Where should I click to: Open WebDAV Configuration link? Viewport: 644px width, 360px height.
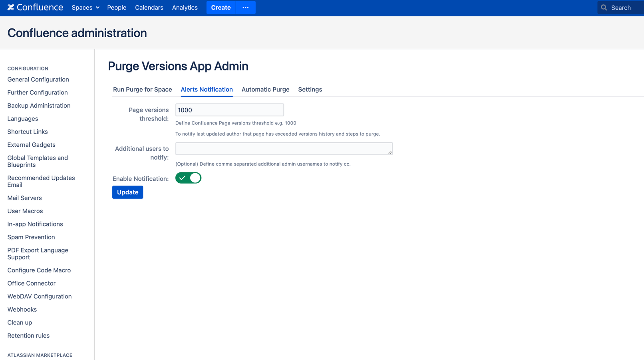(x=40, y=296)
